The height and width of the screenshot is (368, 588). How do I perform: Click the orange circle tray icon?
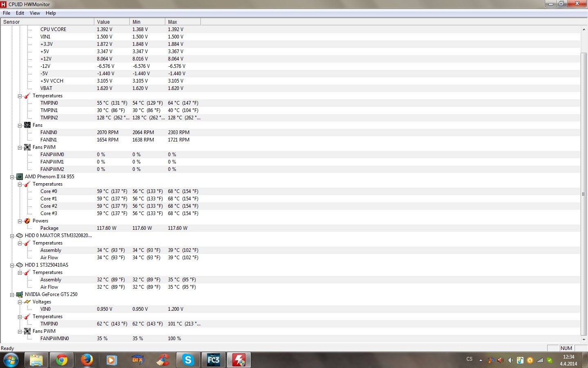click(530, 360)
